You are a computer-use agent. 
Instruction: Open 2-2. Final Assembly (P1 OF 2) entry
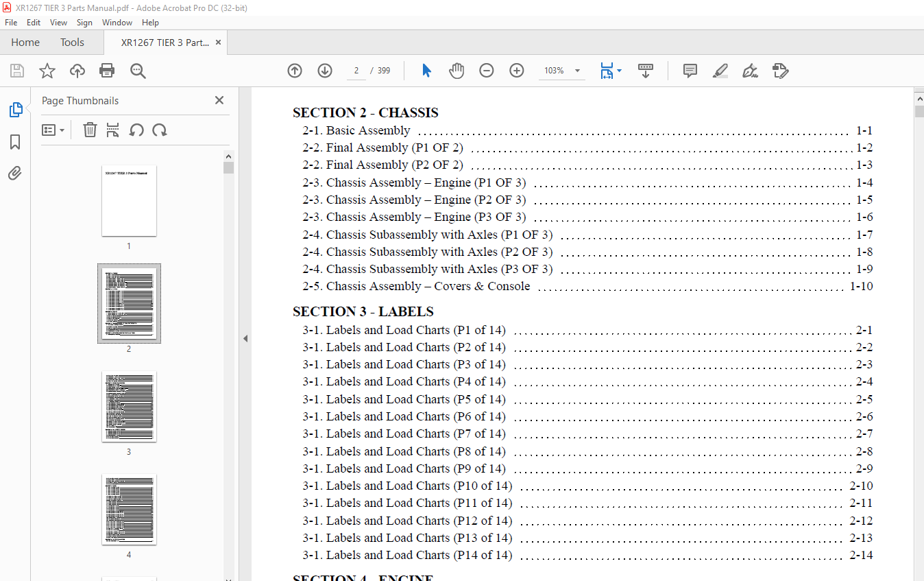pos(587,147)
